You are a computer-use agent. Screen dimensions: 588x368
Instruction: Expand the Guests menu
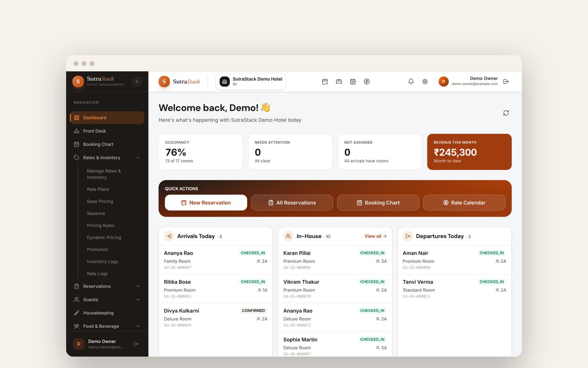coord(107,300)
